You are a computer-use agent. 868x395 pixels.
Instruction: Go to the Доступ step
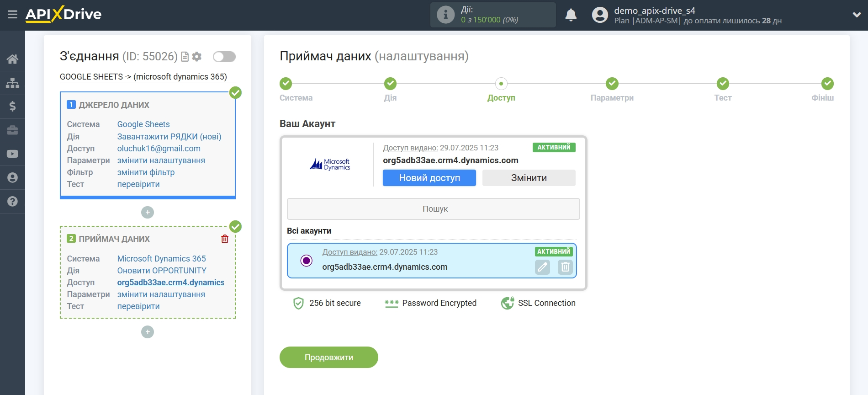pyautogui.click(x=501, y=84)
